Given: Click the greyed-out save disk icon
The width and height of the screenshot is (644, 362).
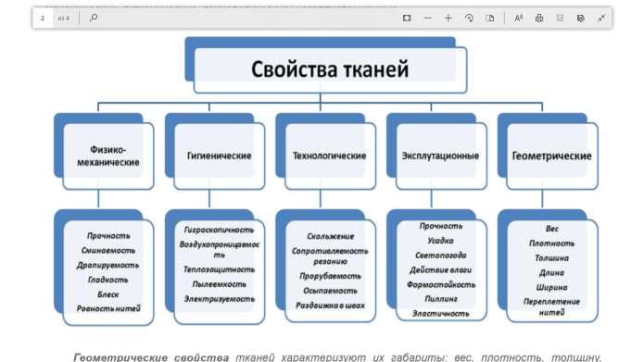Looking at the screenshot, I should (560, 19).
